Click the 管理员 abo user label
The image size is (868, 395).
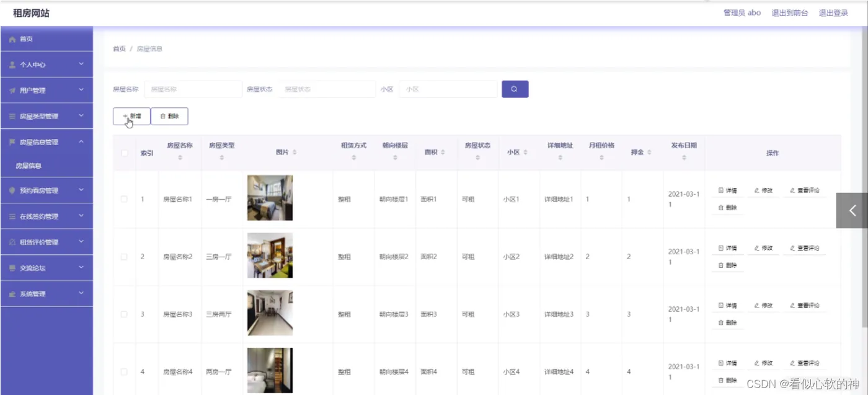(x=742, y=13)
